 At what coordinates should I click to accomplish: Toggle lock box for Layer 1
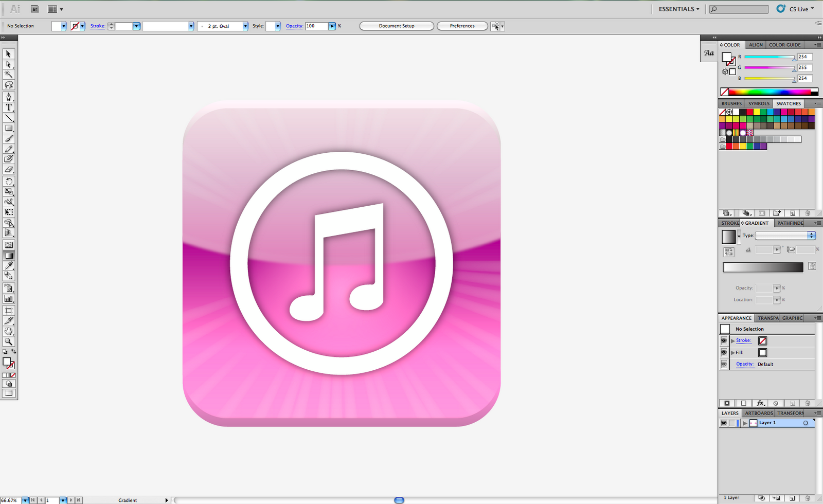(732, 423)
